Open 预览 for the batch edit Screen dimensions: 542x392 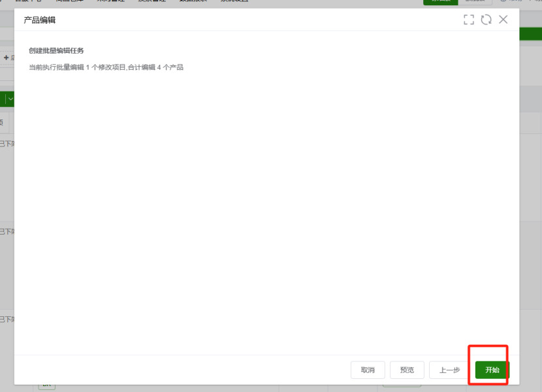click(x=407, y=370)
